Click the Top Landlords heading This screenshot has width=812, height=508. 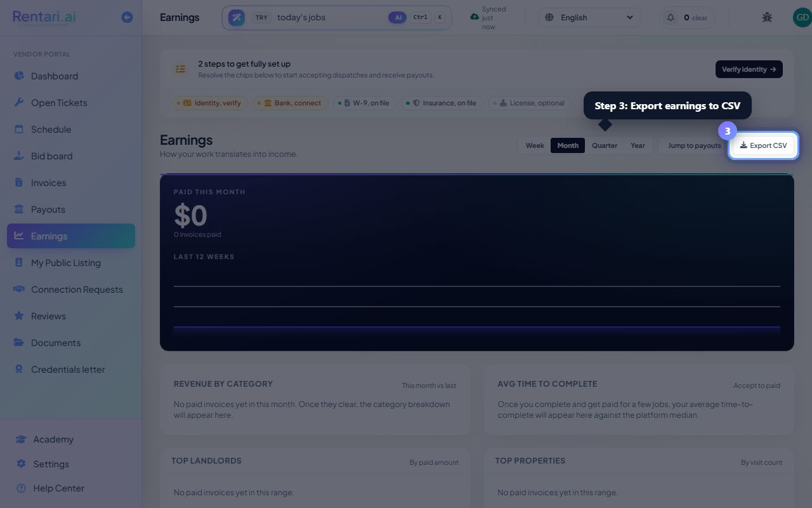[206, 461]
